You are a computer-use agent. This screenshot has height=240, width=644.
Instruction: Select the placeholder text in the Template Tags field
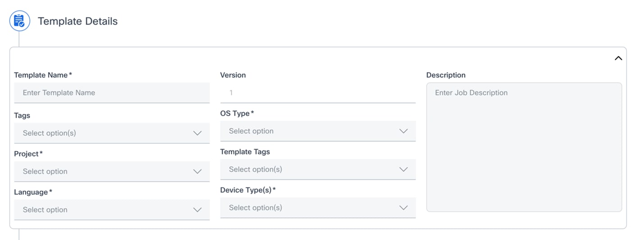coord(255,169)
